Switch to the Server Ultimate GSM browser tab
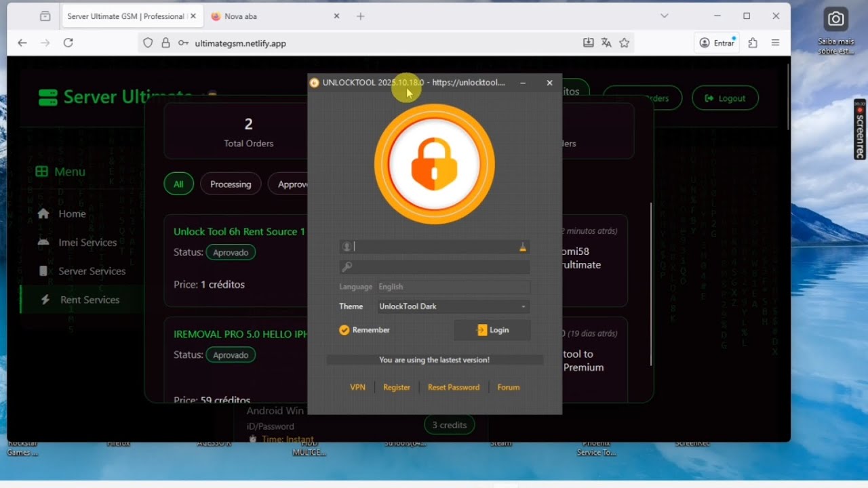Image resolution: width=868 pixels, height=488 pixels. 127,16
